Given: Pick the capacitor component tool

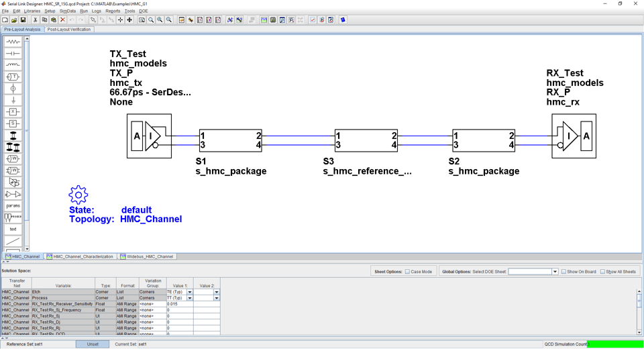Looking at the screenshot, I should [13, 54].
